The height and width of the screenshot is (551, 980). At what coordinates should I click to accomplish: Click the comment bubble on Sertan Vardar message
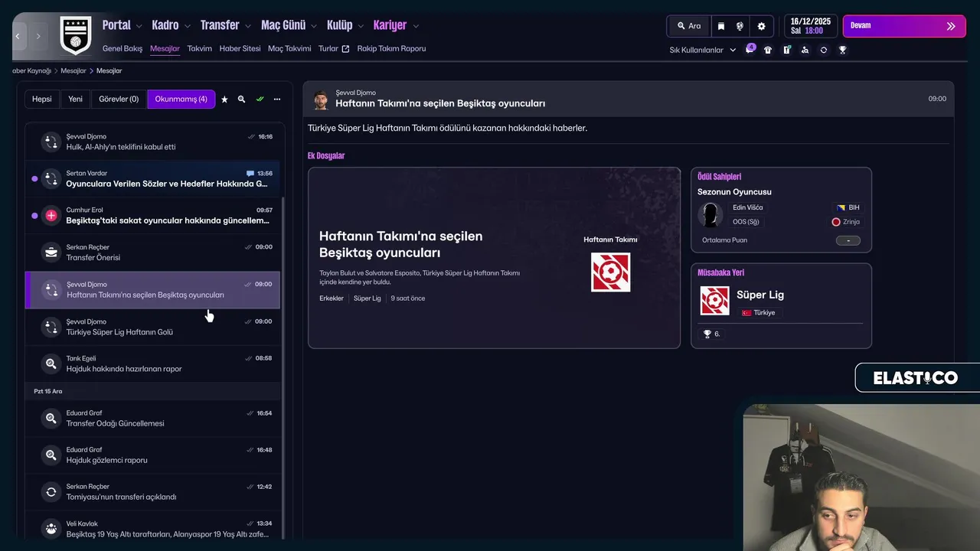[x=250, y=174]
